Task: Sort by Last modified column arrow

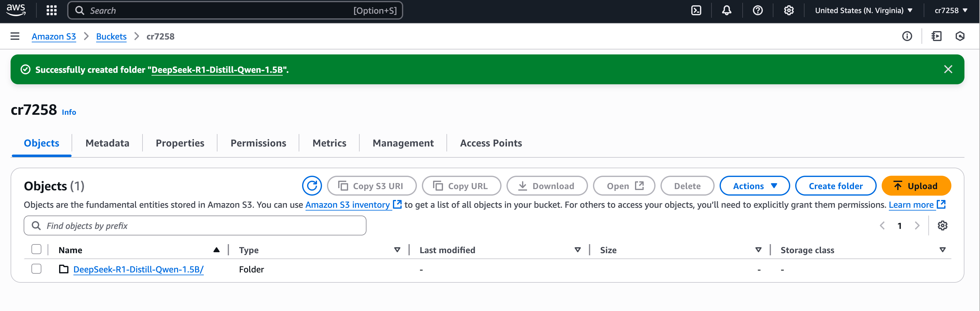Action: (577, 250)
